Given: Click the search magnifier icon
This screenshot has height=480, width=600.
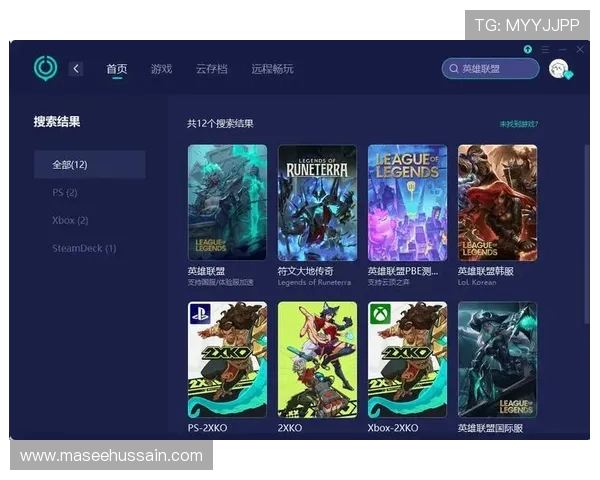Looking at the screenshot, I should point(454,69).
